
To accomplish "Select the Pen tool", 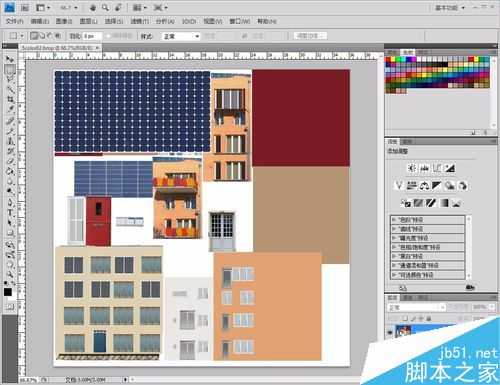I will 10,203.
